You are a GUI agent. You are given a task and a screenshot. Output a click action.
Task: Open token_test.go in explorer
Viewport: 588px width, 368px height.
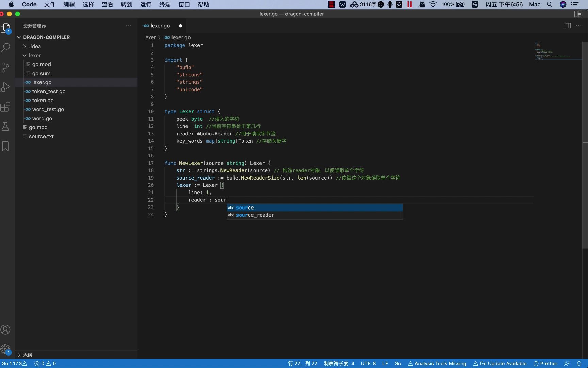pyautogui.click(x=49, y=91)
